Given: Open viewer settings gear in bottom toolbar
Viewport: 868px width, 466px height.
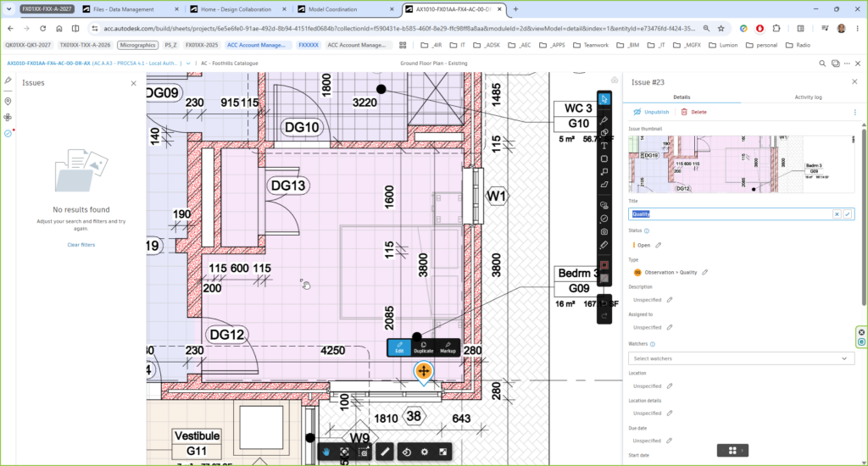Looking at the screenshot, I should coord(425,452).
